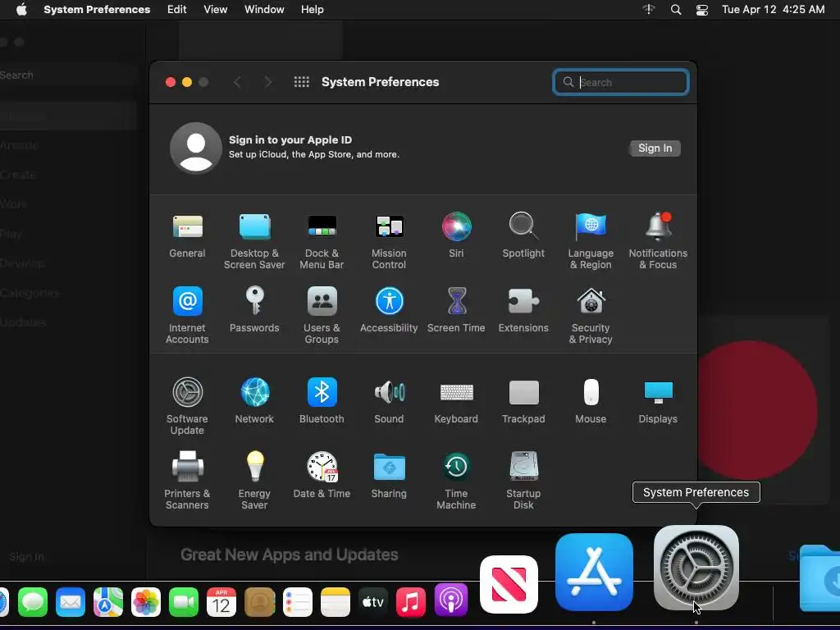Click the Apple ID avatar picture
Screen dimensions: 840x630
[x=196, y=148]
